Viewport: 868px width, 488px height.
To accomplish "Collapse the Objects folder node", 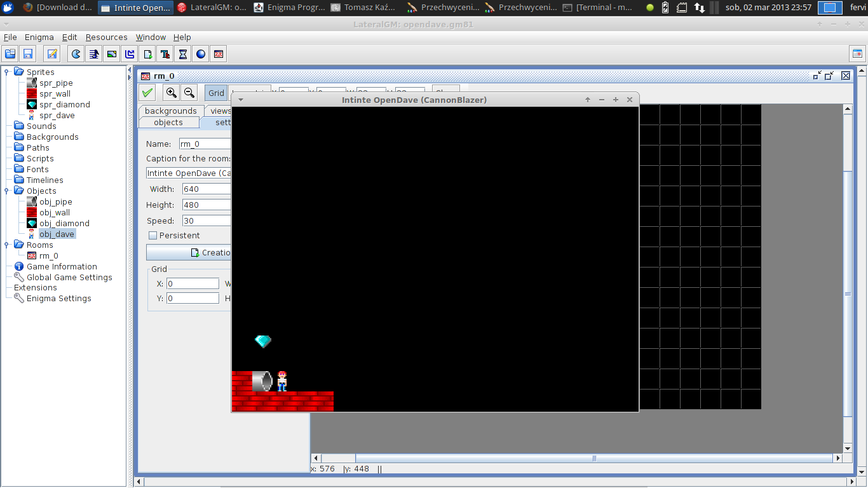I will click(6, 191).
